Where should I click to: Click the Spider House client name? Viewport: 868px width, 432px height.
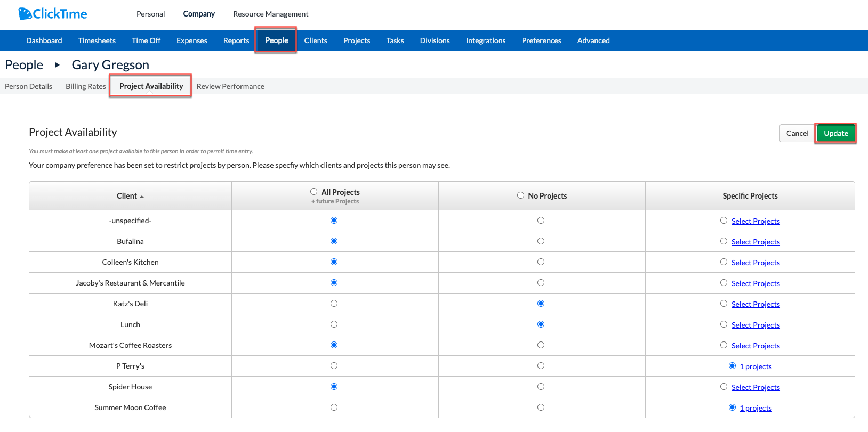click(x=130, y=387)
